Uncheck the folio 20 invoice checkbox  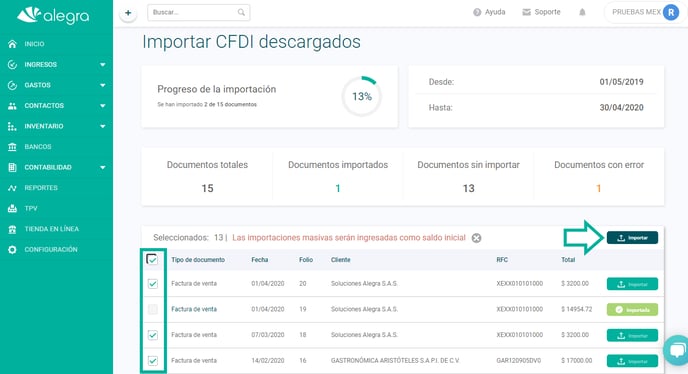point(153,284)
